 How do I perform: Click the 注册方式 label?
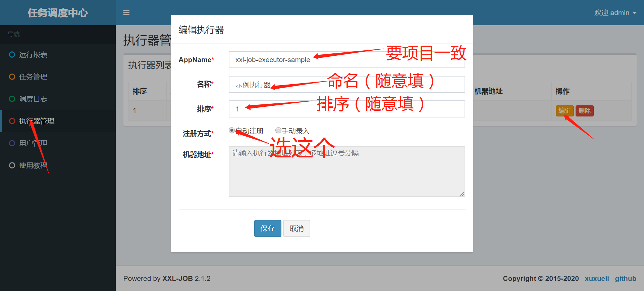pyautogui.click(x=198, y=134)
